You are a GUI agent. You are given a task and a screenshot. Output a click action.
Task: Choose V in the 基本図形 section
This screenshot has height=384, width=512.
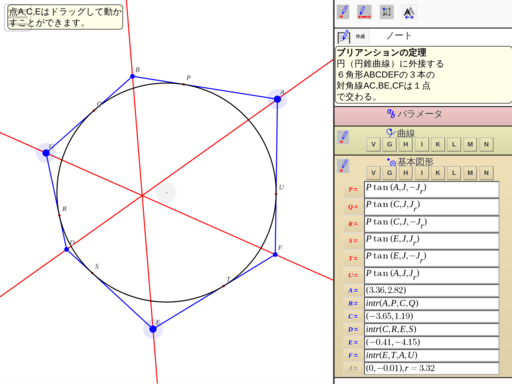click(x=373, y=173)
